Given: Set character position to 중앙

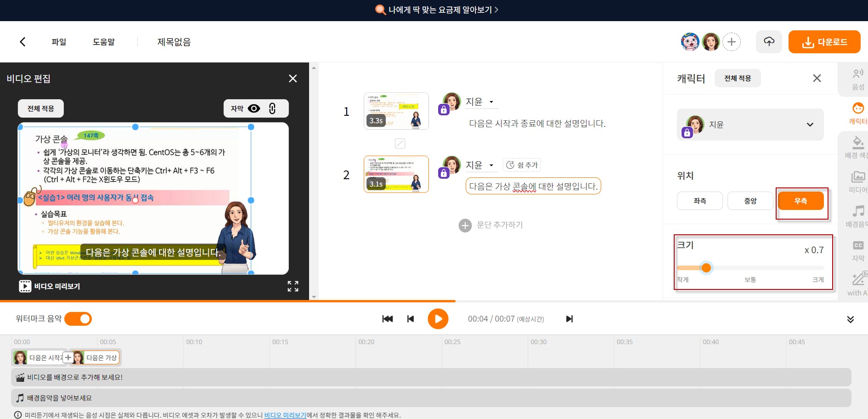Looking at the screenshot, I should click(750, 201).
